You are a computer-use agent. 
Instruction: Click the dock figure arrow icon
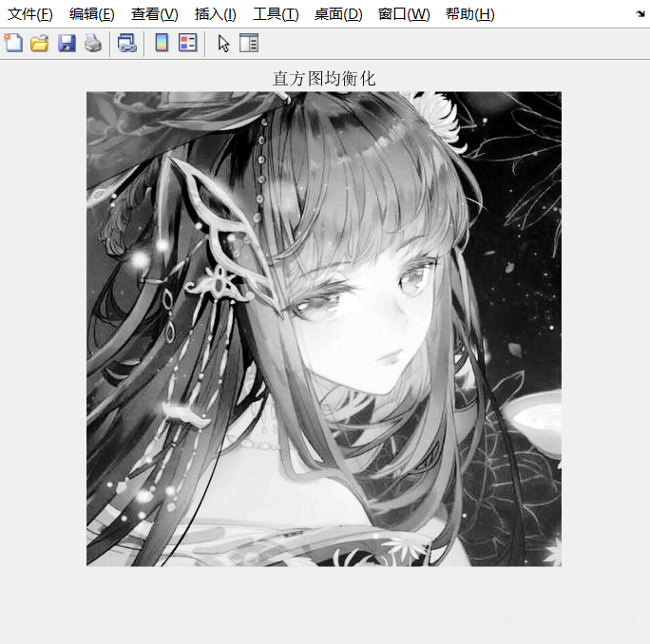click(x=640, y=13)
